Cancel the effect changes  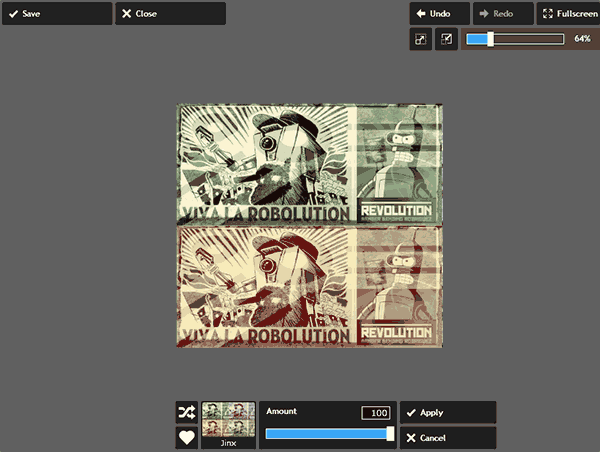448,437
